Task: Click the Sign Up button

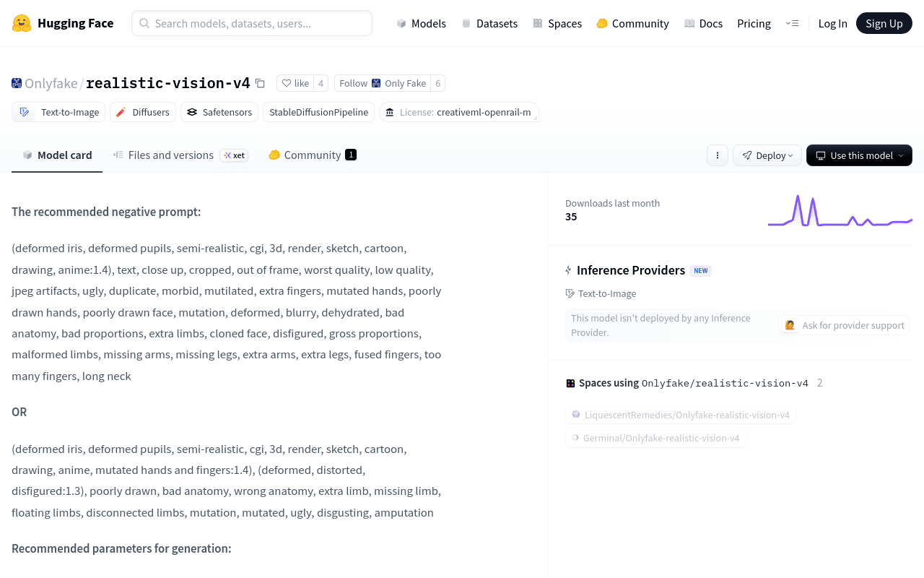Action: coord(884,23)
